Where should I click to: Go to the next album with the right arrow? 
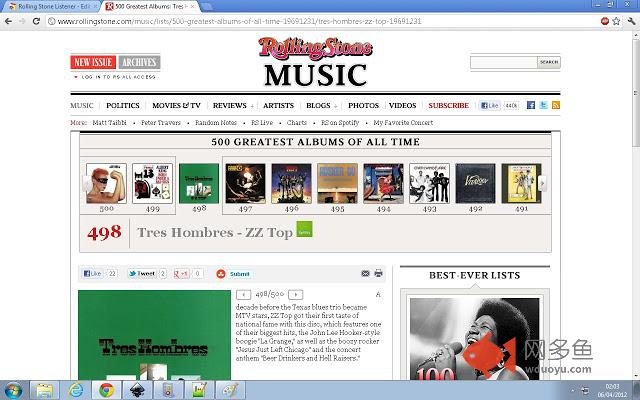click(x=296, y=294)
